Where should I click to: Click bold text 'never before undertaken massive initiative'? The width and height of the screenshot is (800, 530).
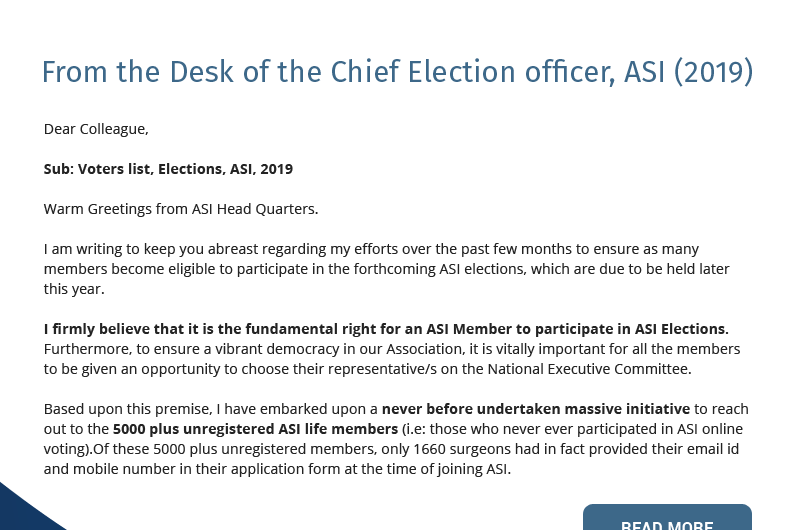535,409
